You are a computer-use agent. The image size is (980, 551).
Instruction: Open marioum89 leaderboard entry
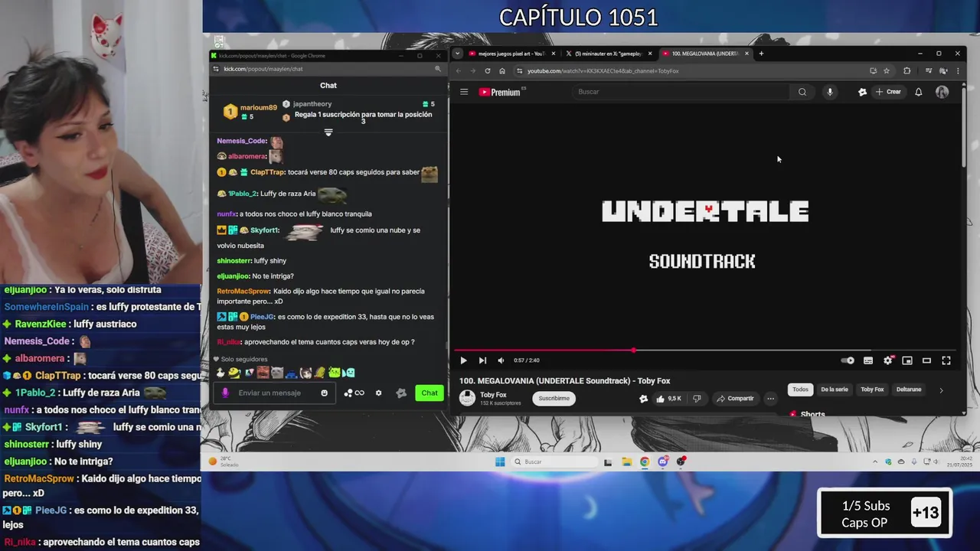pos(251,112)
